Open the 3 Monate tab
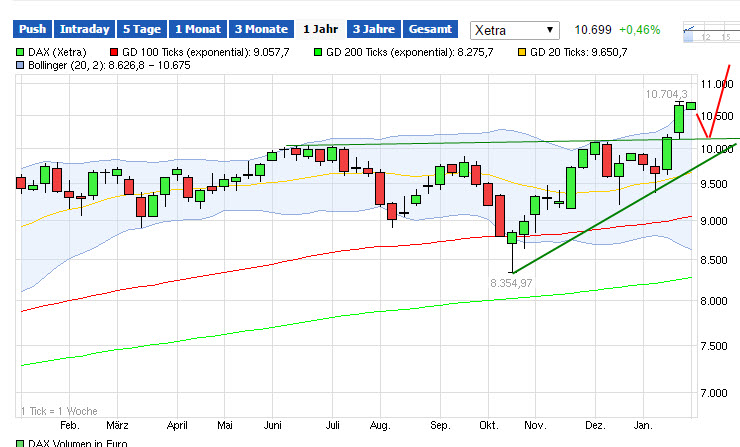The width and height of the screenshot is (740, 447). coord(259,30)
